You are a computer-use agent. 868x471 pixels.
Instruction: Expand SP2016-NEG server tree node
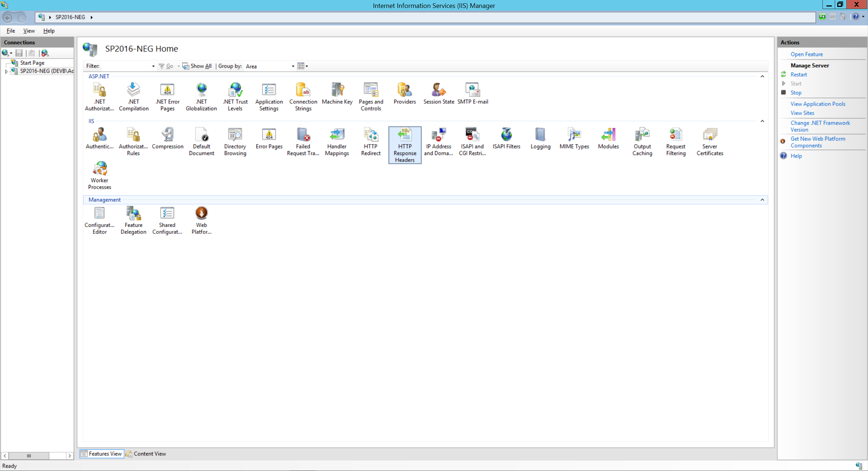[6, 71]
